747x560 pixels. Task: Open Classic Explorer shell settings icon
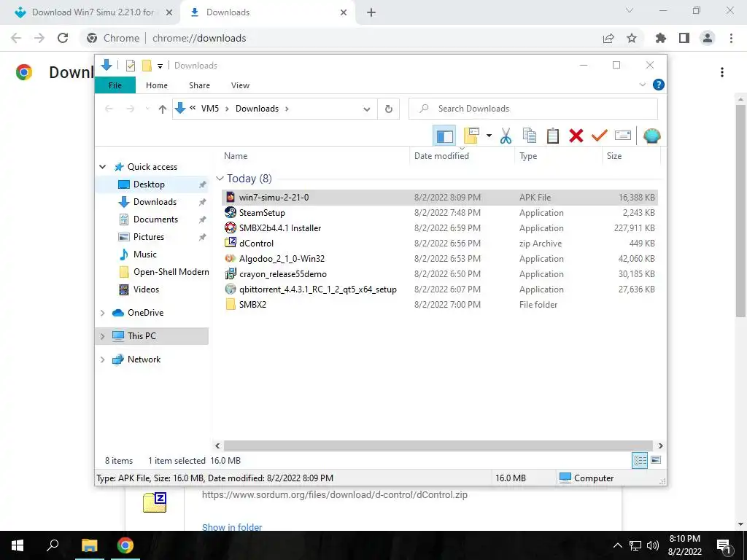pyautogui.click(x=651, y=136)
